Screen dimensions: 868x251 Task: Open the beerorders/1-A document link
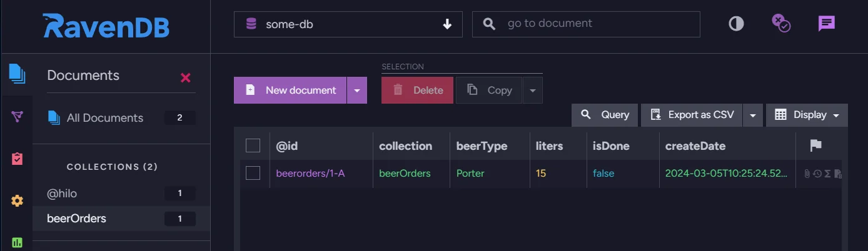(310, 173)
